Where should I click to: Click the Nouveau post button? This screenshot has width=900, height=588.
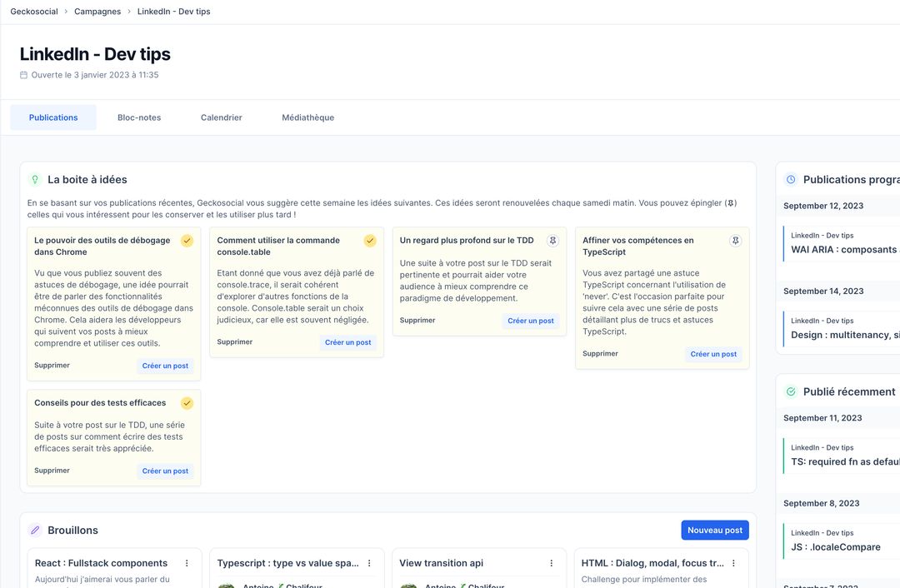pyautogui.click(x=715, y=530)
